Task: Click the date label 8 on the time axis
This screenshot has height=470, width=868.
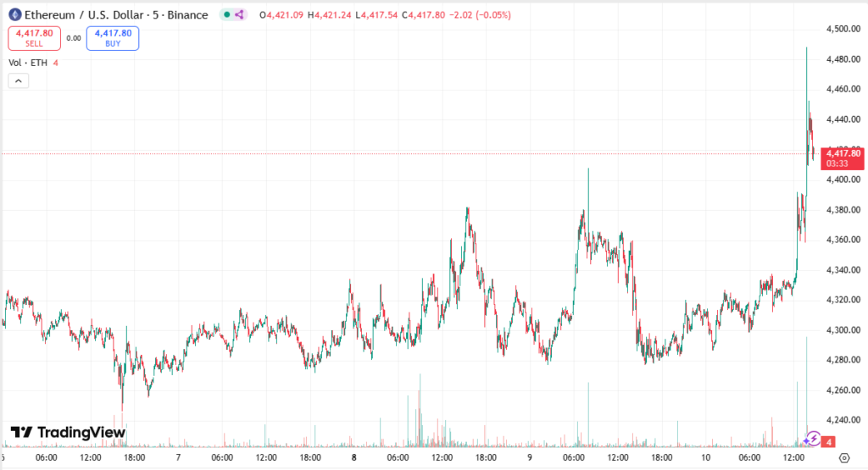Action: [x=353, y=457]
